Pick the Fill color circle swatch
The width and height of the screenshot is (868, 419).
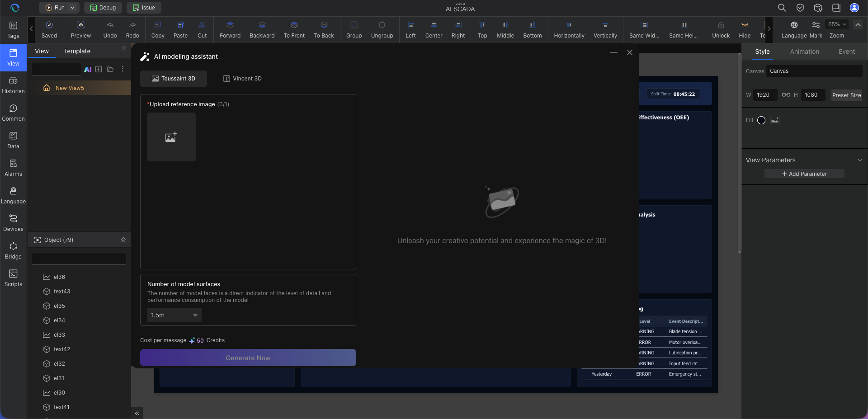(x=761, y=120)
